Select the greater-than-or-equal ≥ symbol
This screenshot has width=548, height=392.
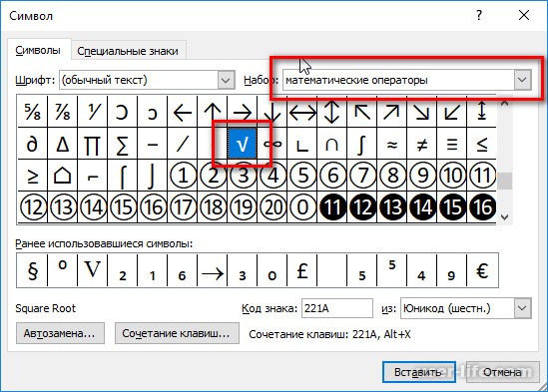32,176
